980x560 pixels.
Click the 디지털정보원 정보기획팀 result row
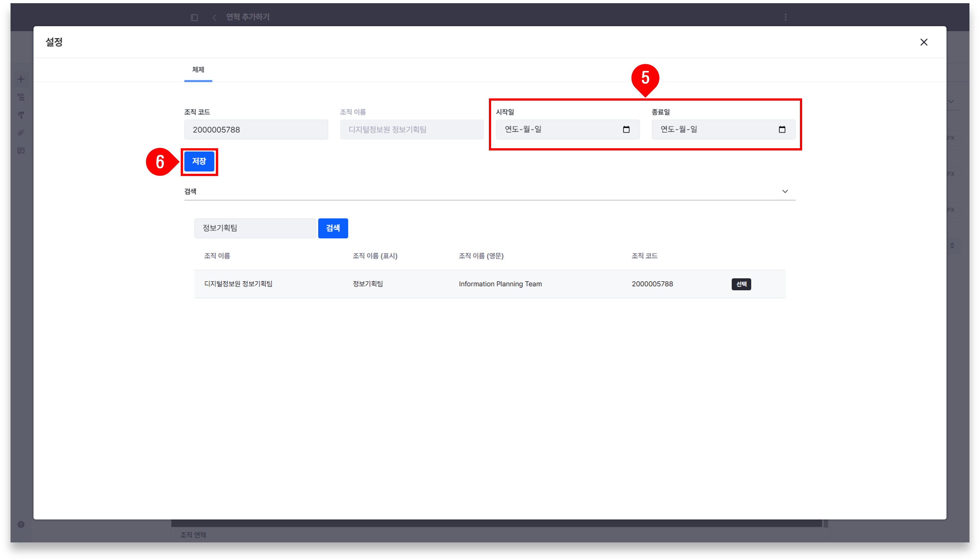[238, 284]
